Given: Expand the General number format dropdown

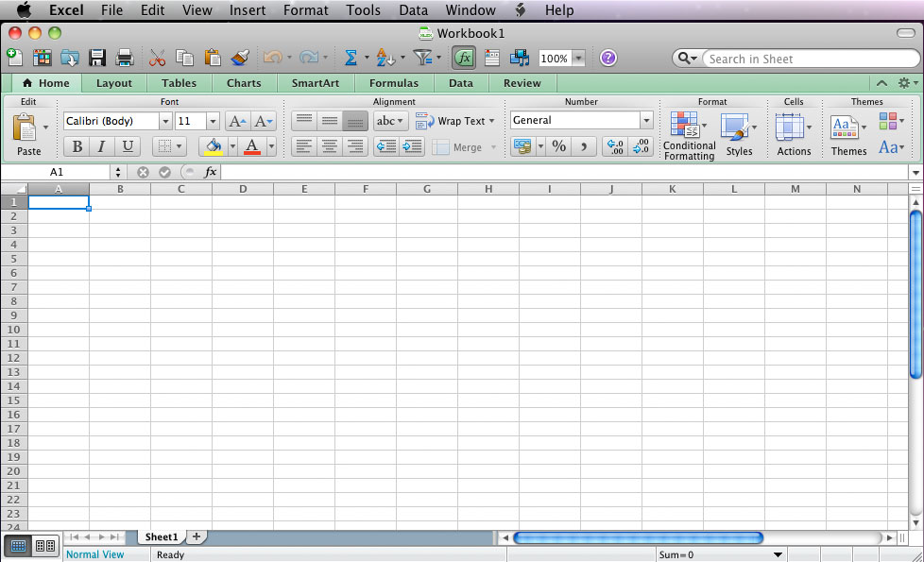Looking at the screenshot, I should tap(646, 121).
